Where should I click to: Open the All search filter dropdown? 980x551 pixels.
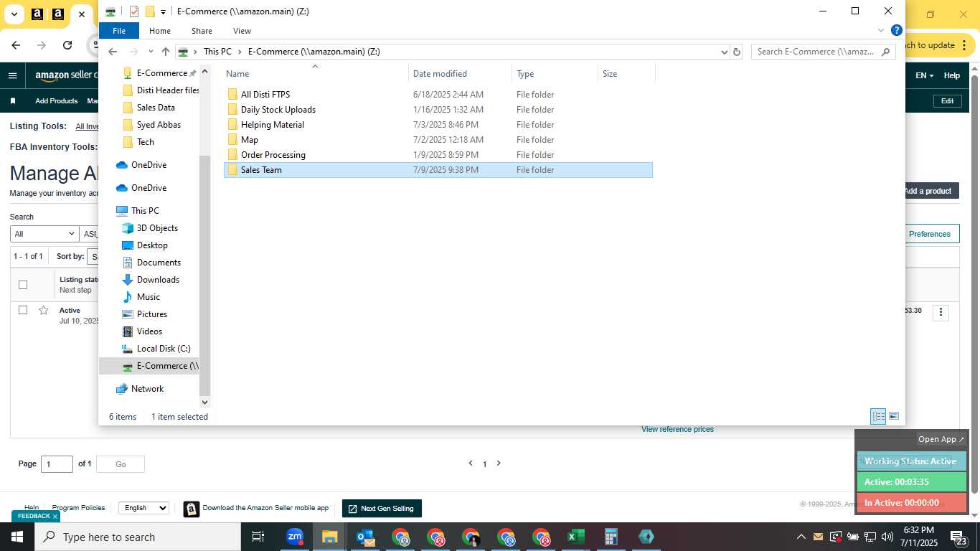point(44,234)
